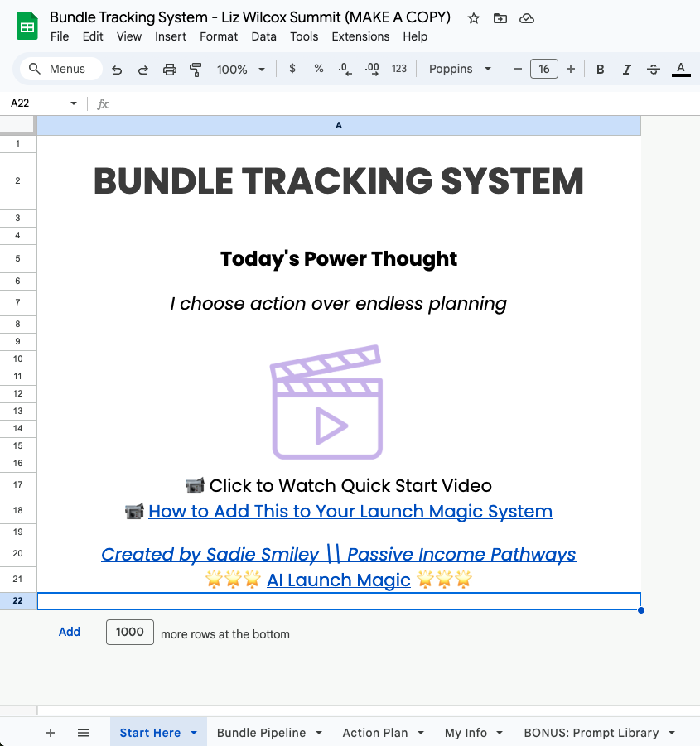Open the print dialog

click(x=169, y=70)
